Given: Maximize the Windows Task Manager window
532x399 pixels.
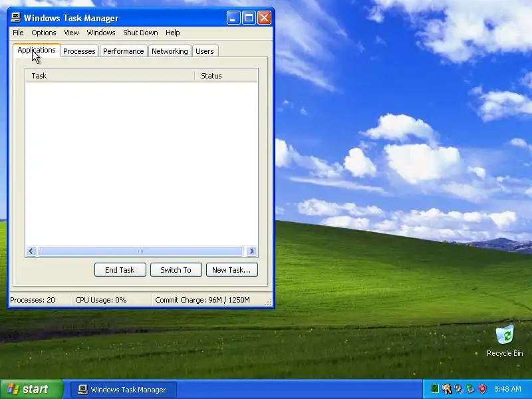Looking at the screenshot, I should 249,18.
